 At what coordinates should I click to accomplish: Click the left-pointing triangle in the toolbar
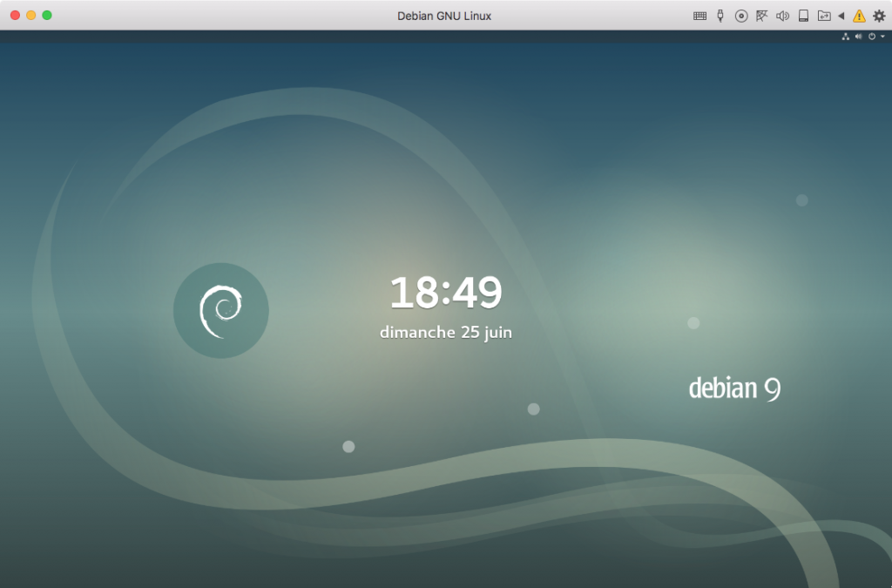841,16
